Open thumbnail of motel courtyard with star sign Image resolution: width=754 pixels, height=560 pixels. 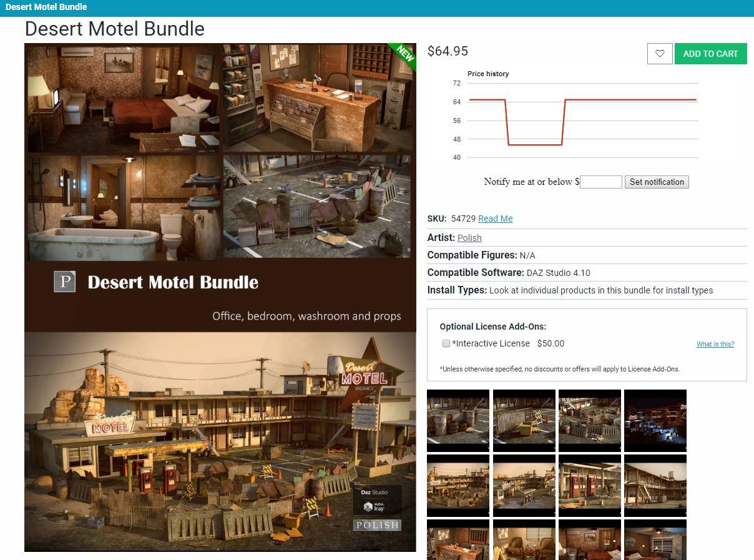(524, 486)
